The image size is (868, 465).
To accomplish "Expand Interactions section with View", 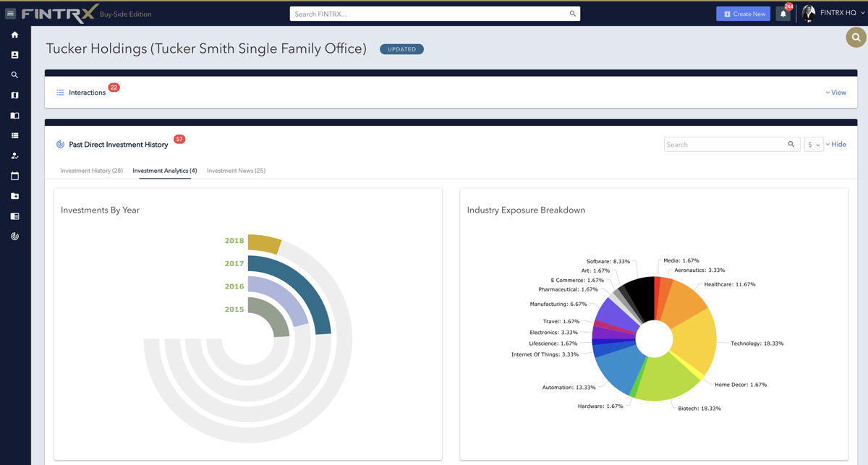I will (x=836, y=93).
